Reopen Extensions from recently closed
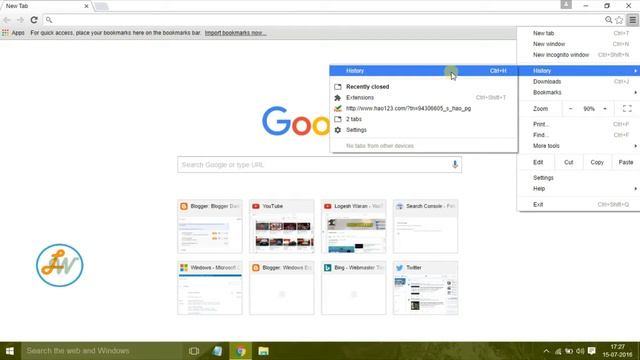This screenshot has width=640, height=360. [424, 98]
